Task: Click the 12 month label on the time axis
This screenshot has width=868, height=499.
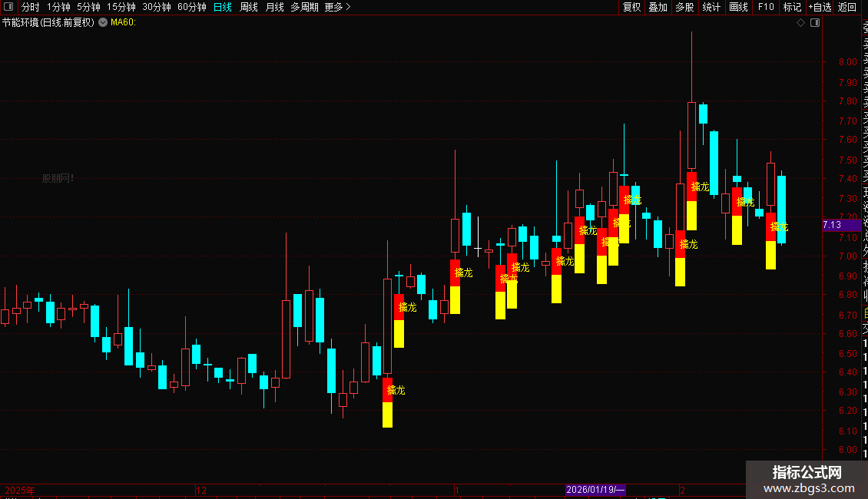Action: pos(201,490)
